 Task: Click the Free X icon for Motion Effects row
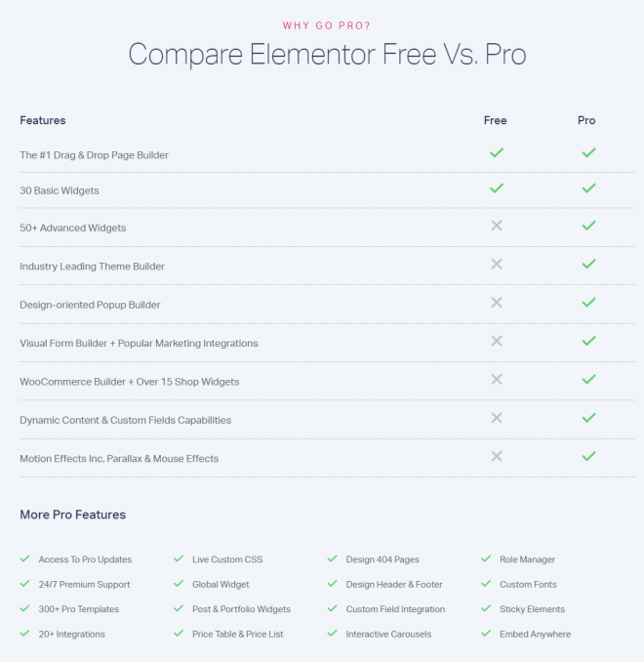[497, 456]
